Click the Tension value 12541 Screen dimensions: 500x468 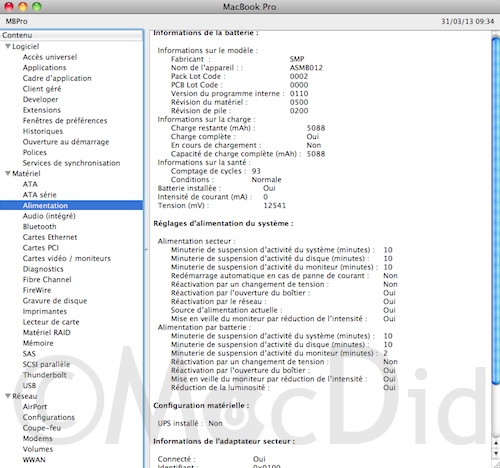[x=275, y=205]
